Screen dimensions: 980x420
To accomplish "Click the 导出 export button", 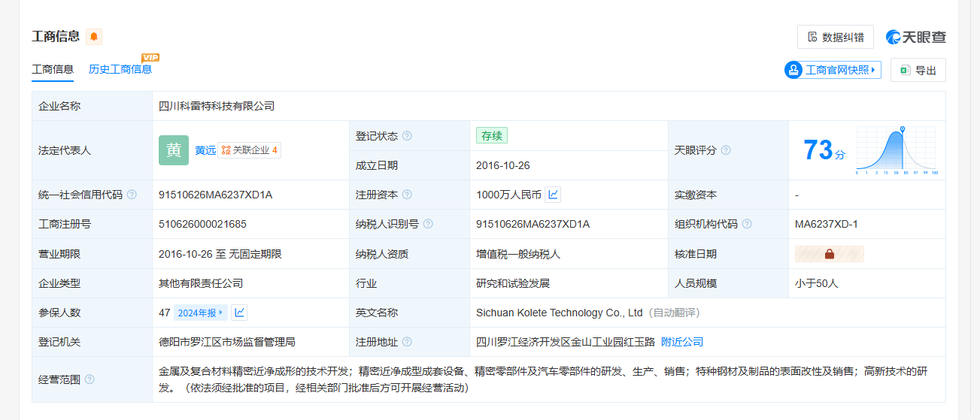I will 918,70.
